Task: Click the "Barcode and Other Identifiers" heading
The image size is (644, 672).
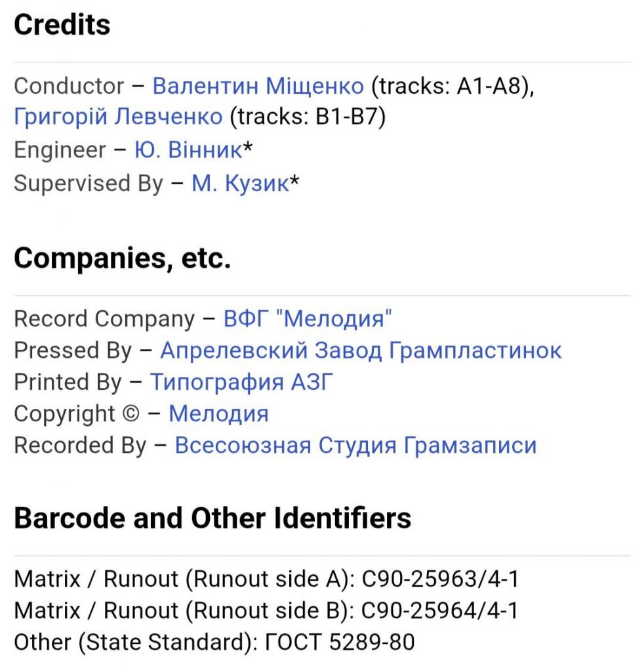Action: [212, 518]
